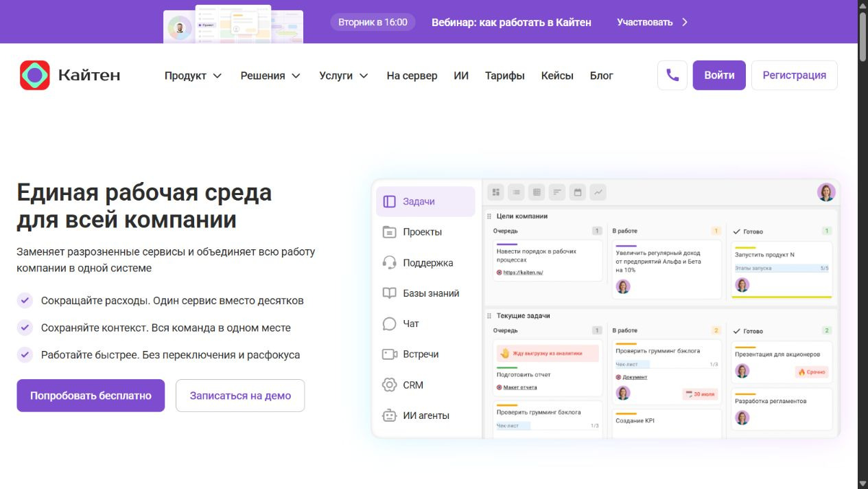Click the Текущие задачи section title
The height and width of the screenshot is (489, 868).
(x=524, y=316)
